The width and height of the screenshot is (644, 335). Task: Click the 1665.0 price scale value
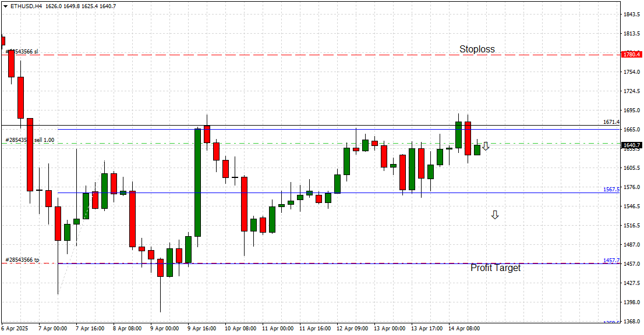tap(632, 130)
